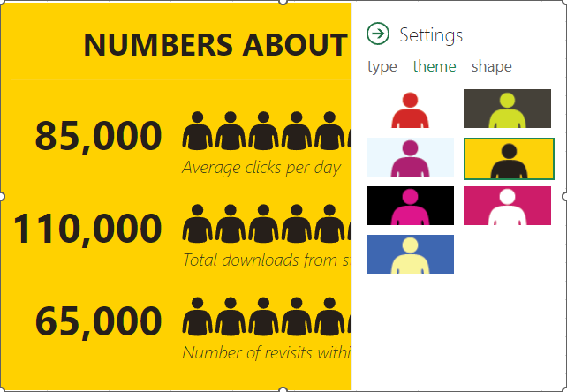
Task: Choose the dark gray theme with lime person
Action: point(507,109)
